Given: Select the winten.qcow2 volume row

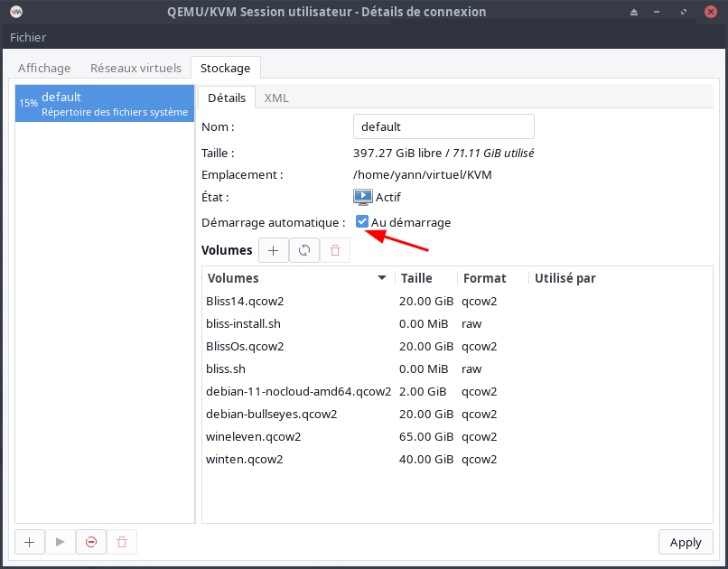Looking at the screenshot, I should click(245, 459).
